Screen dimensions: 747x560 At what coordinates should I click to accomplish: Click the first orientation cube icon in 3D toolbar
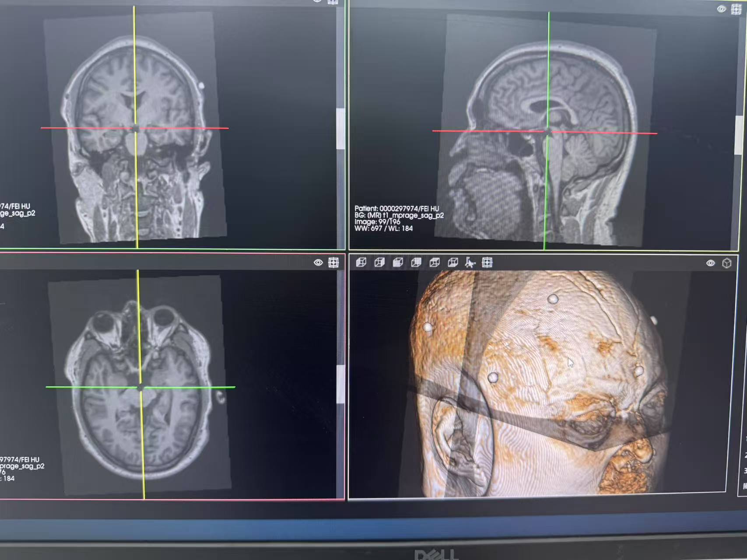(x=361, y=262)
